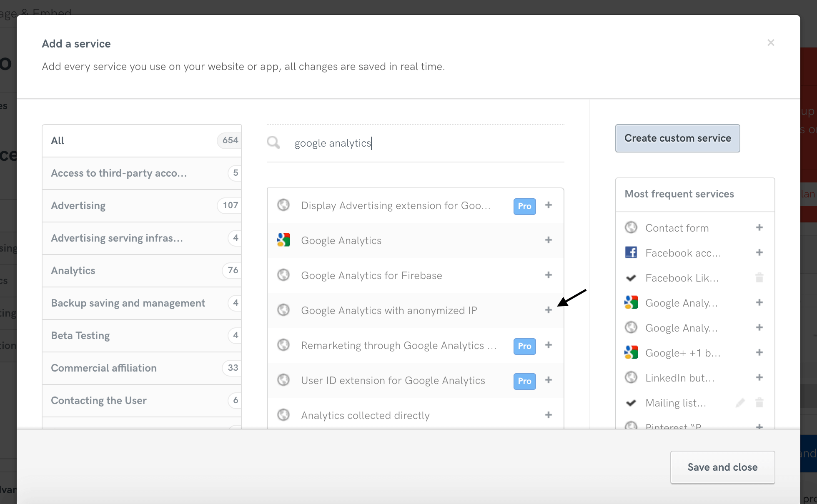This screenshot has height=504, width=817.
Task: Add Contact form from frequent services
Action: coord(759,227)
